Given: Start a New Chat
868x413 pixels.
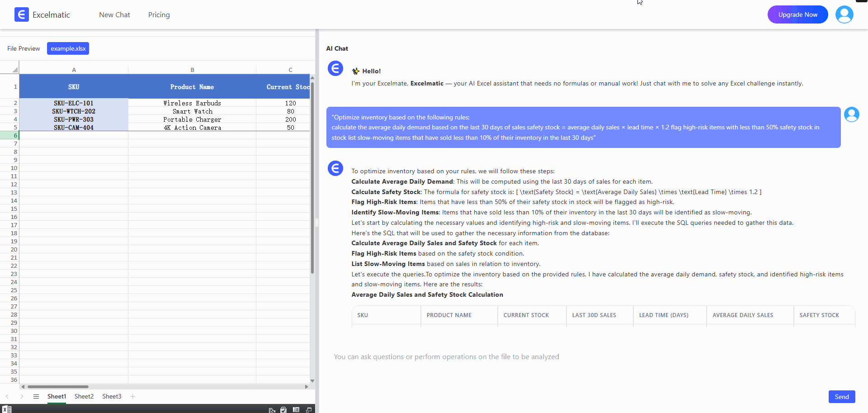Looking at the screenshot, I should coord(114,15).
